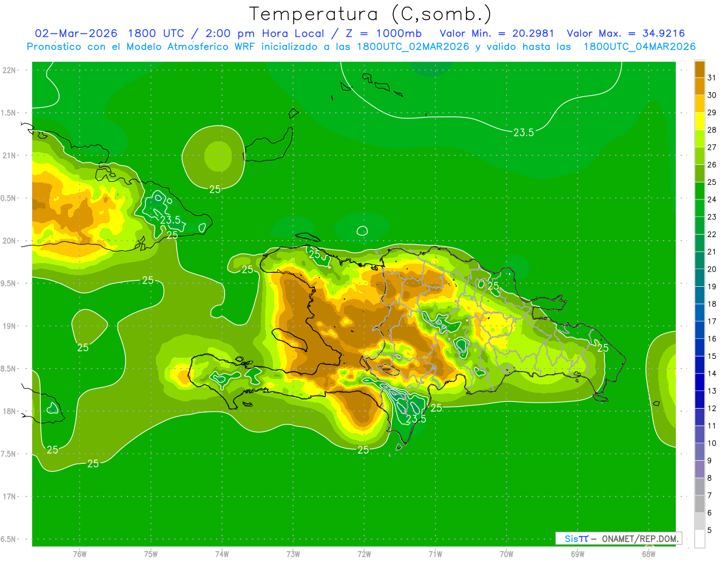Click the "Valor Min. = 20.2981" readout
728x562 pixels.
[x=497, y=33]
